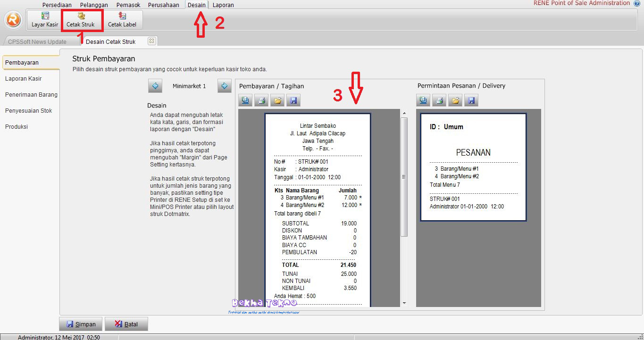The height and width of the screenshot is (340, 644).
Task: Open the help icon beside RENE title
Action: [637, 3]
